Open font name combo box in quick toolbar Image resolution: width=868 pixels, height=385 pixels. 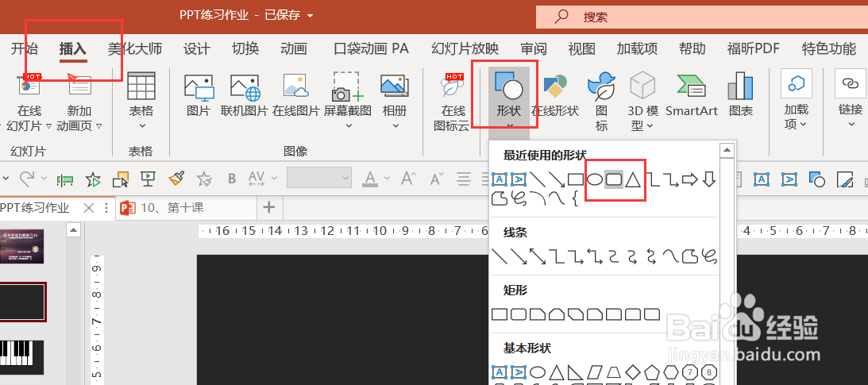coord(319,178)
